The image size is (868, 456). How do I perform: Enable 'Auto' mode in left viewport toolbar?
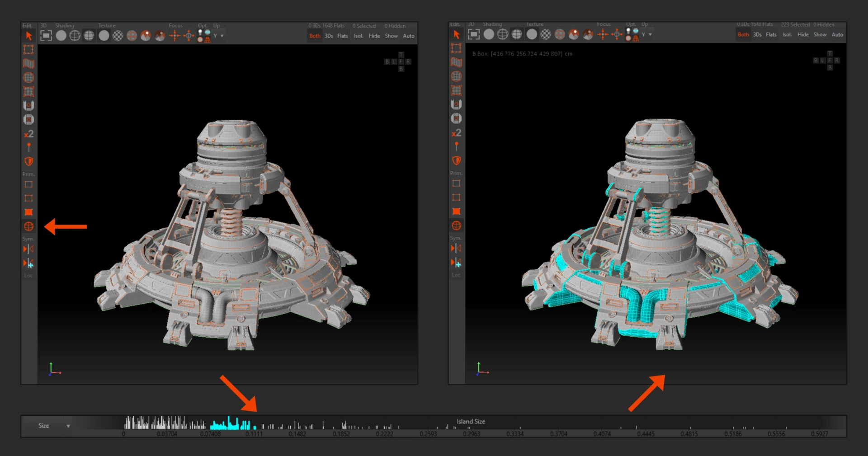[x=408, y=36]
